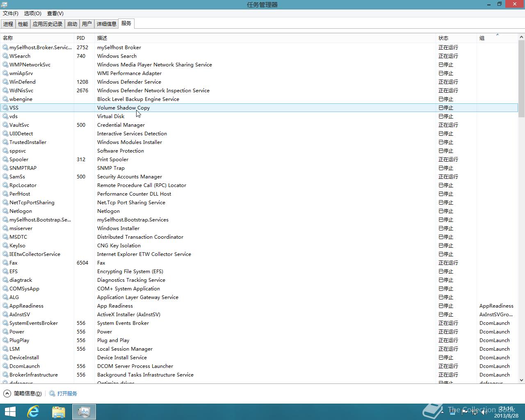Click the clock date 2013/8/28
The width and height of the screenshot is (525, 420).
506,415
